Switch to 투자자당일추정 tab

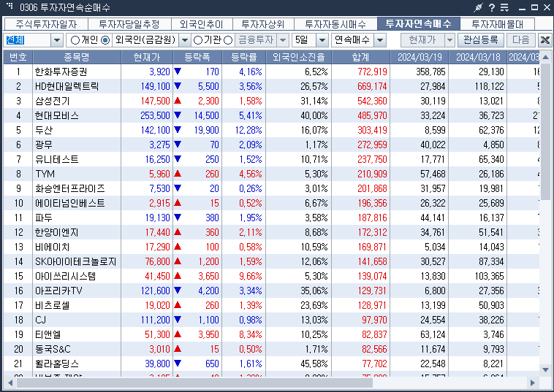(129, 24)
